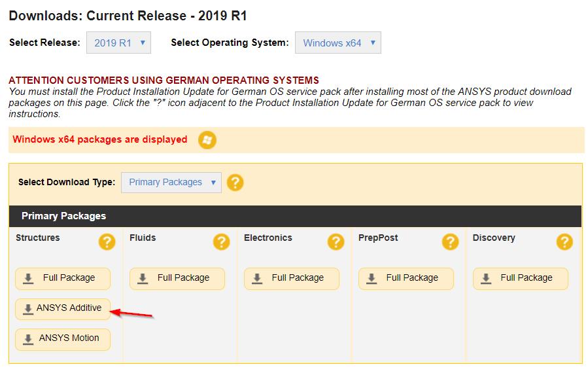Open help icon for Structures column
The width and height of the screenshot is (588, 375).
point(107,241)
